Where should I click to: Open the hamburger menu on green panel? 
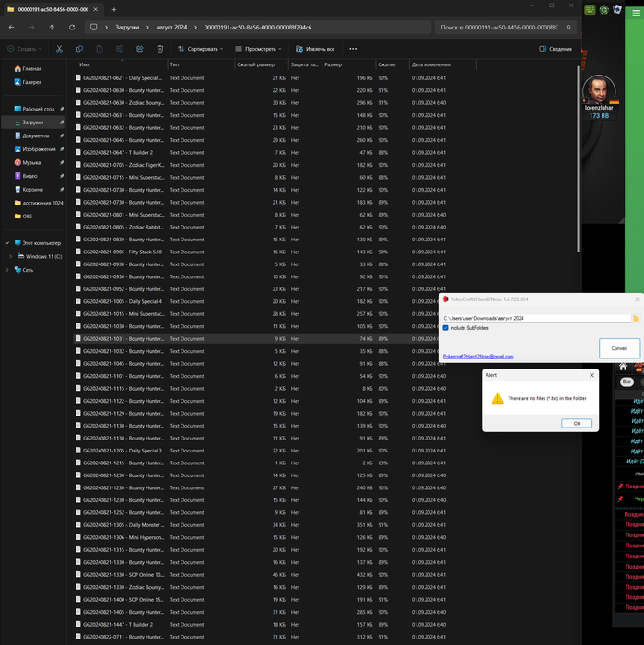(636, 13)
